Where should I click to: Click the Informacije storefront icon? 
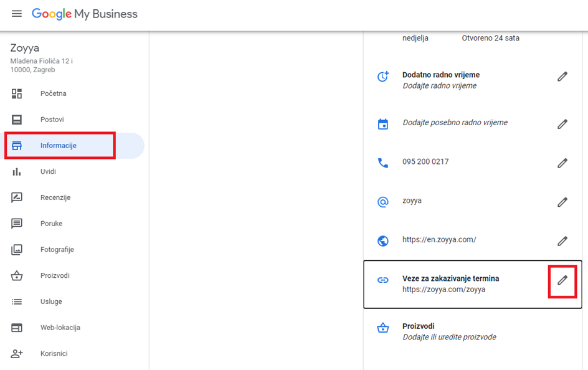(16, 146)
